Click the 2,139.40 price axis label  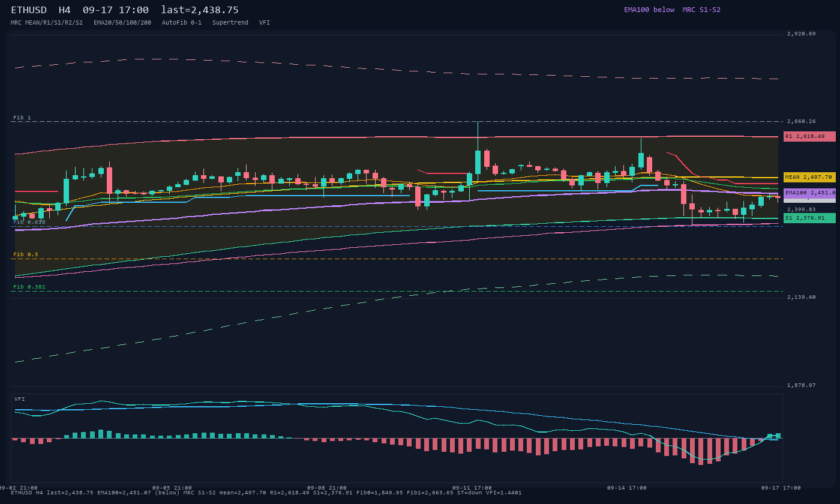point(802,297)
